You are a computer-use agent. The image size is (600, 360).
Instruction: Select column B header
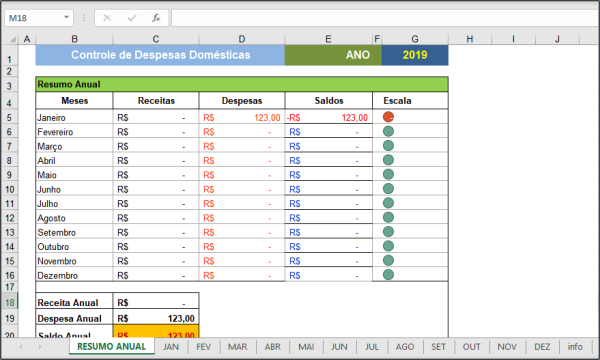[75, 39]
